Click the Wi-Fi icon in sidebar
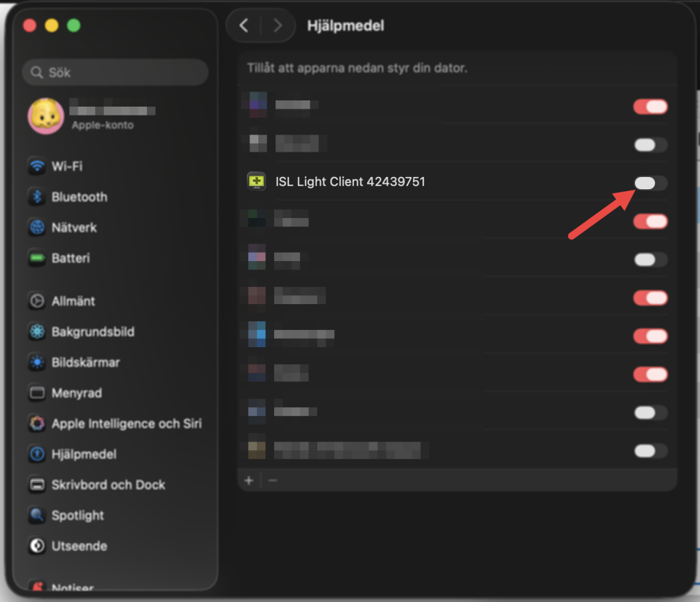Screen dimensions: 700x602 pyautogui.click(x=36, y=166)
